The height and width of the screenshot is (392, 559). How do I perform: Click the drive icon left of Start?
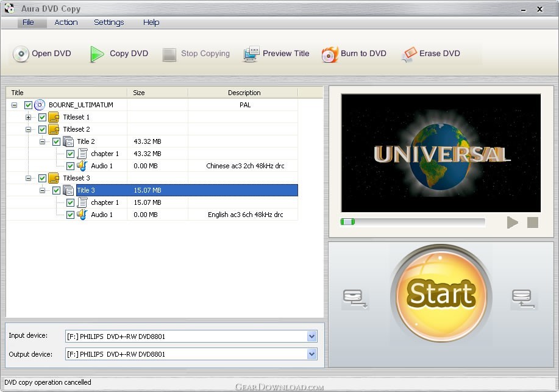tap(355, 299)
